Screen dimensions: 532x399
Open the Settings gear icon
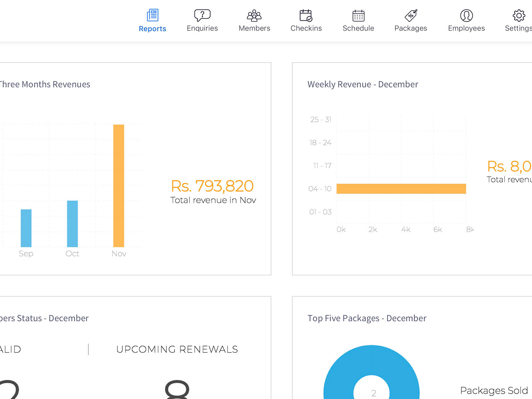(519, 15)
